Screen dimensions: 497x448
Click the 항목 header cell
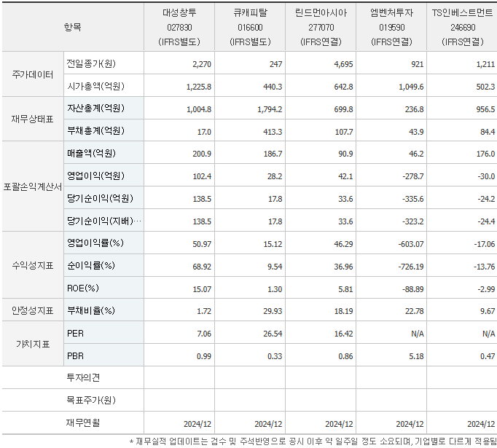73,27
